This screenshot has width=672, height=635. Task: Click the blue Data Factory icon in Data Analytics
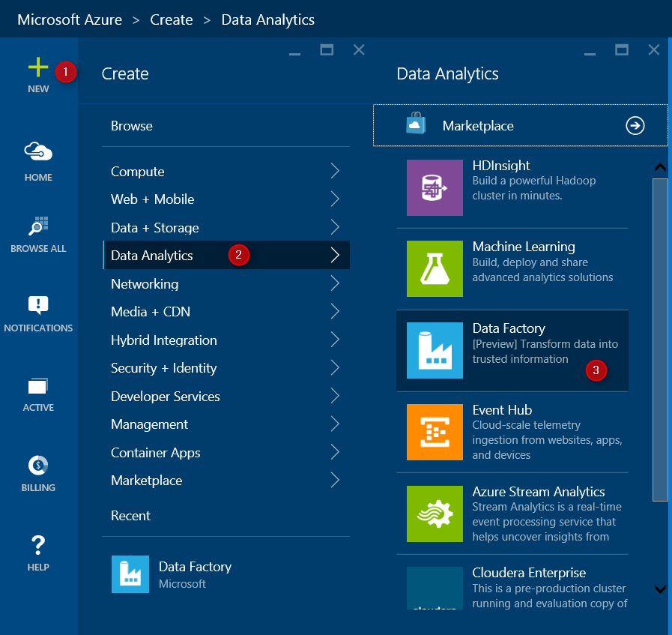(x=435, y=350)
